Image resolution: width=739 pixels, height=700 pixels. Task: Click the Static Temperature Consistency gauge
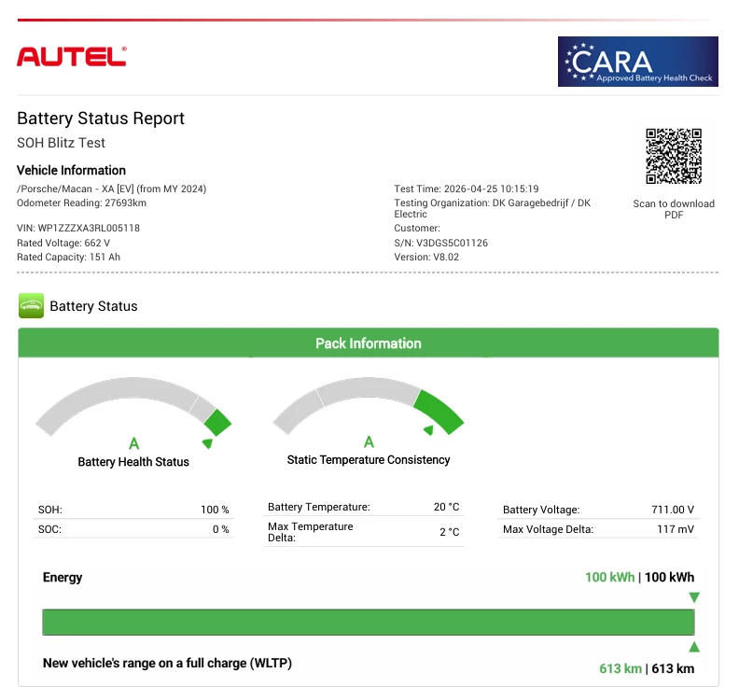(368, 407)
